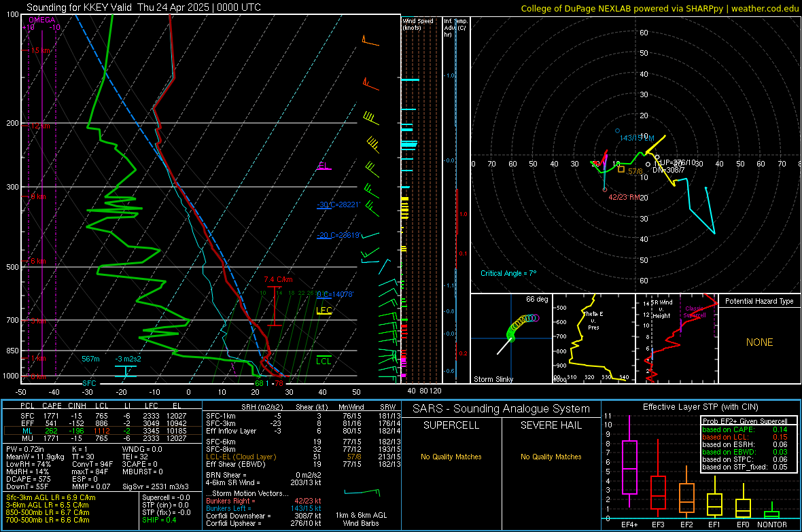Viewport: 802px width, 532px height.
Task: Click the Classic Supercell annotation
Action: (695, 312)
